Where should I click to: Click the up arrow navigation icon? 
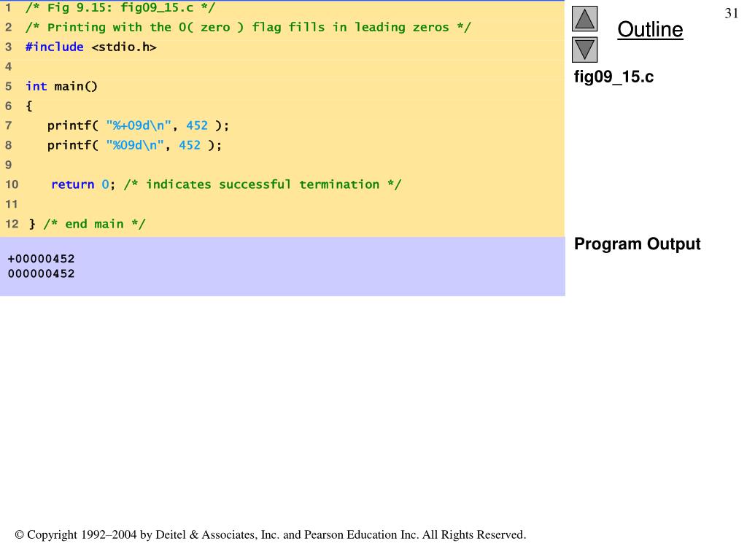(x=584, y=19)
